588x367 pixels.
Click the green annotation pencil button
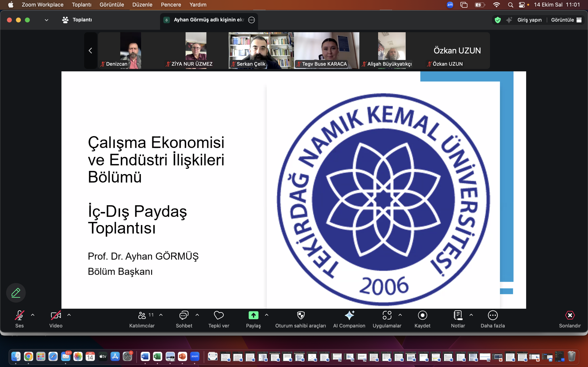pyautogui.click(x=16, y=293)
